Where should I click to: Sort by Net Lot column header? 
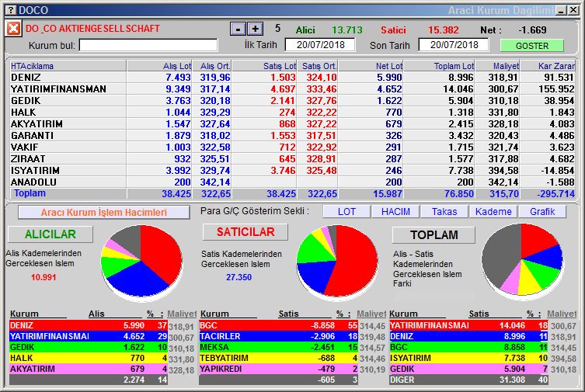click(371, 66)
